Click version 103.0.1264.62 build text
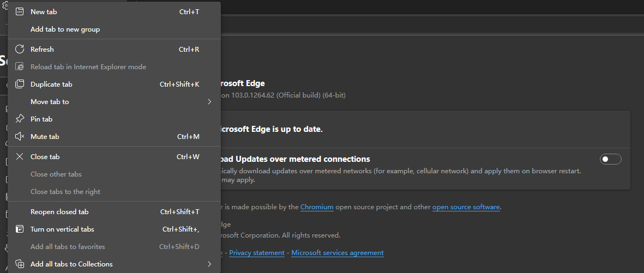 [284, 95]
